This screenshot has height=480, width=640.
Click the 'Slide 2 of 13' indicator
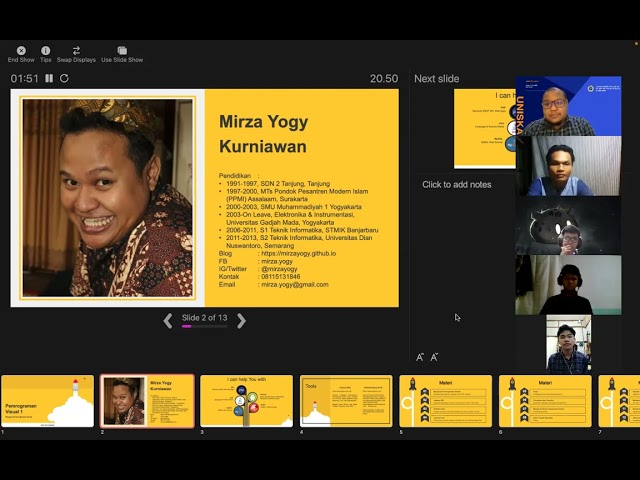point(204,318)
